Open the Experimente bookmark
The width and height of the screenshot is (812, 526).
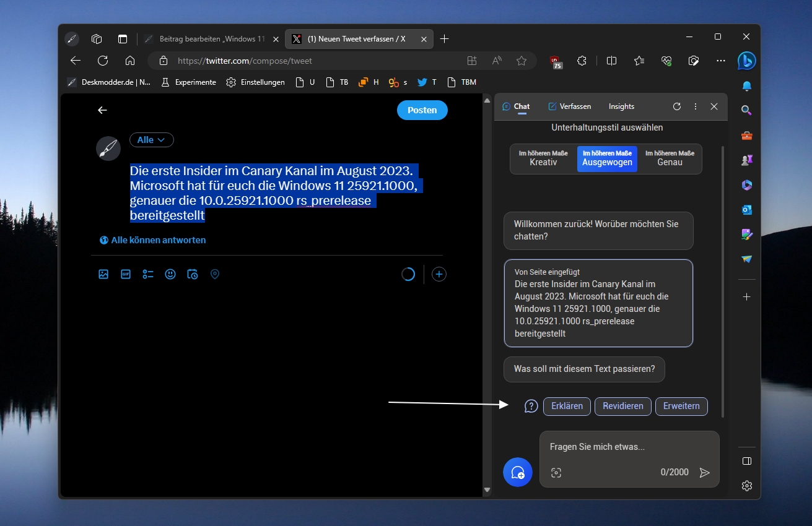(188, 82)
